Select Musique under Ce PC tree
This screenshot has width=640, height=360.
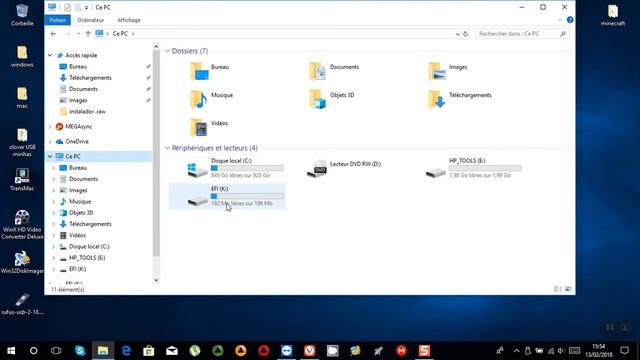coord(80,202)
